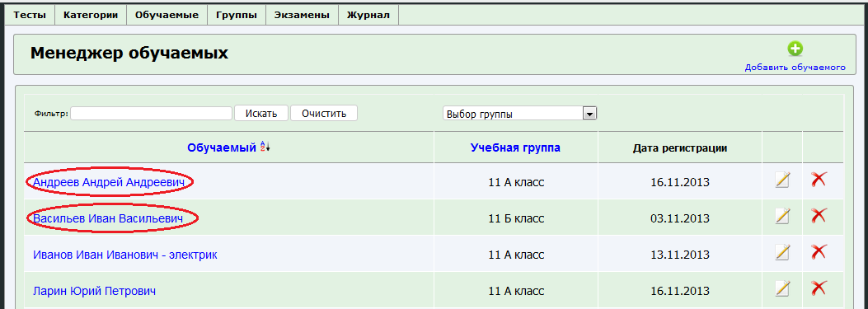This screenshot has width=868, height=309.
Task: Toggle sort order icon next to Обучаемый
Action: 265,147
